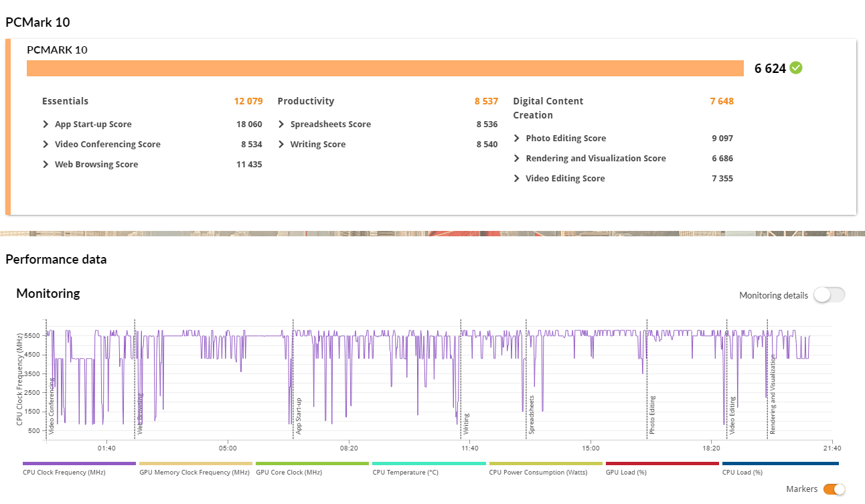
Task: Click the Spreadsheets chart marker
Action: [x=532, y=415]
